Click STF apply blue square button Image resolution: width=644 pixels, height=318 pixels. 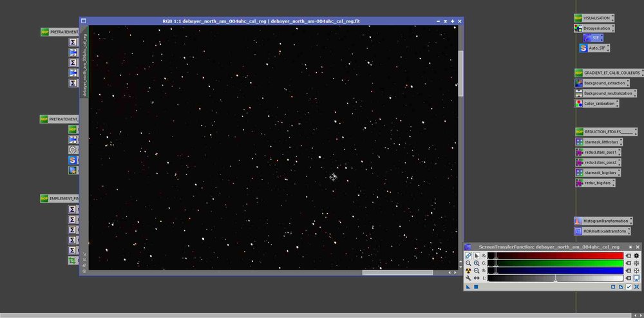(476, 287)
